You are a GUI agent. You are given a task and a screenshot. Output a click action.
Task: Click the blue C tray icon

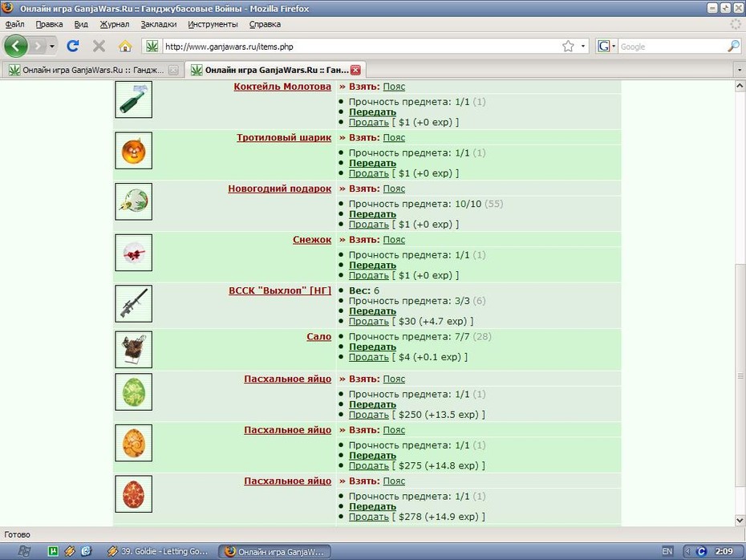[x=701, y=551]
